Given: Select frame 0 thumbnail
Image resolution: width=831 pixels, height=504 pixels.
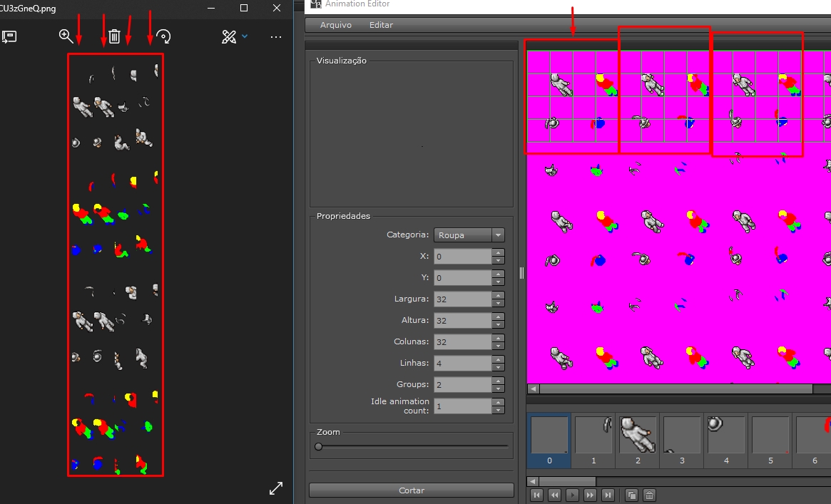Looking at the screenshot, I should (x=549, y=441).
